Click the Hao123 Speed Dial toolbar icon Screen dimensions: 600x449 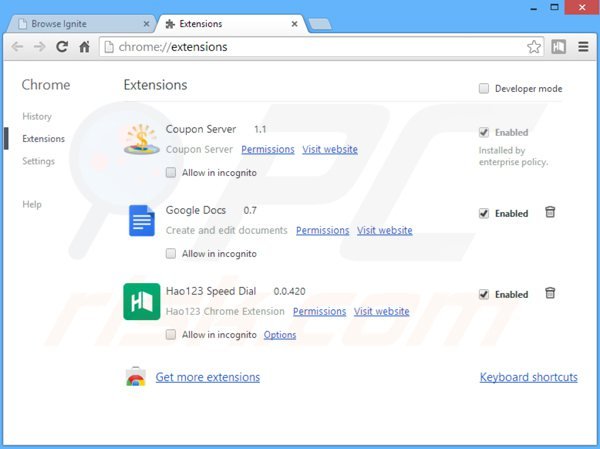(558, 47)
